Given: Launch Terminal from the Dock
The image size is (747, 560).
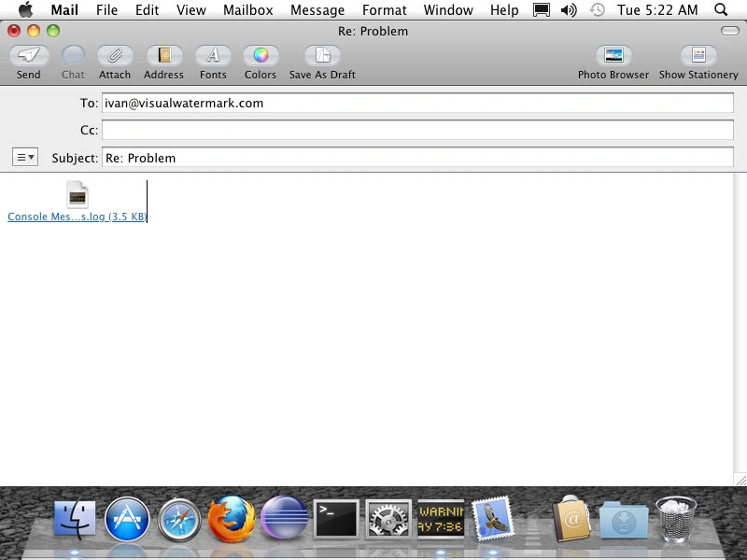Looking at the screenshot, I should (335, 518).
